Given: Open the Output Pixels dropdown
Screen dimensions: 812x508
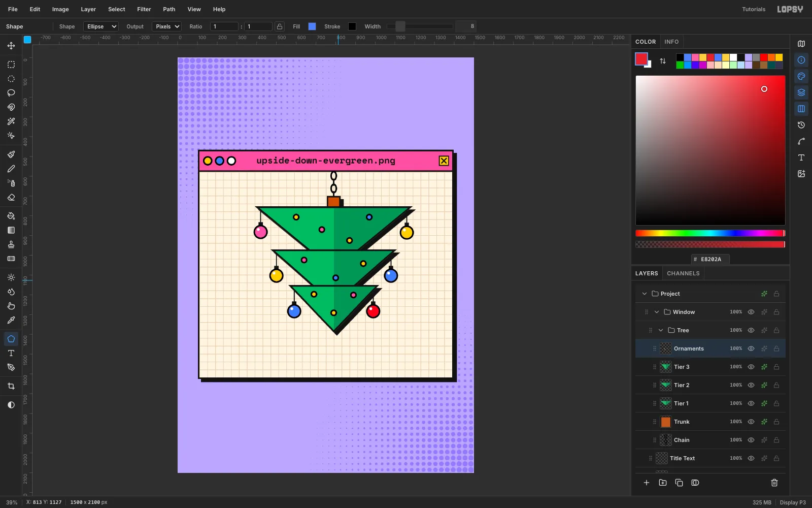Looking at the screenshot, I should (x=166, y=26).
